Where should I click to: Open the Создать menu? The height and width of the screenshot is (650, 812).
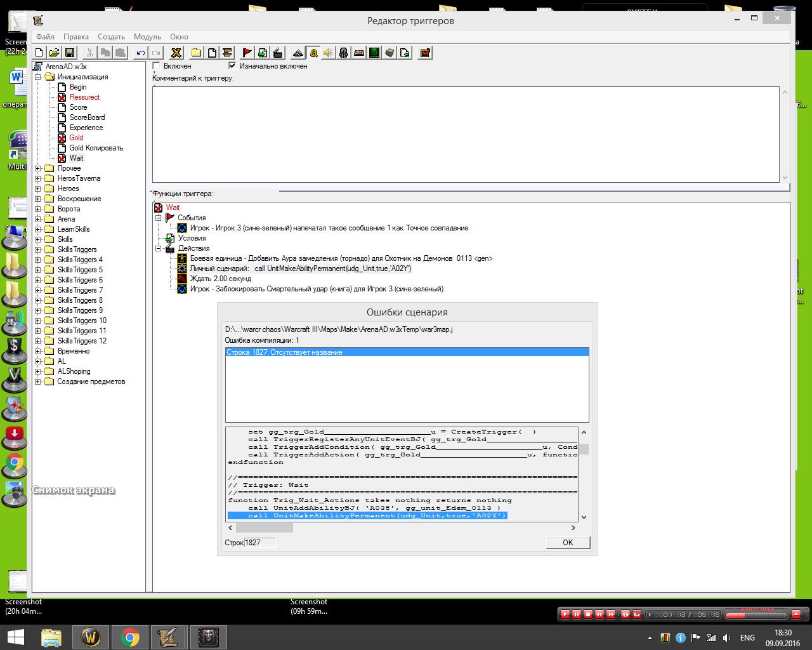click(111, 37)
